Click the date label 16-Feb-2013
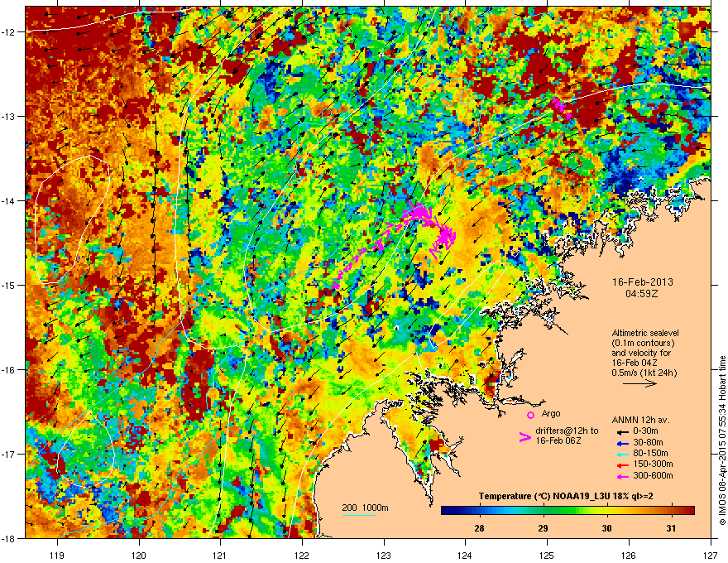The image size is (728, 563). [x=642, y=282]
